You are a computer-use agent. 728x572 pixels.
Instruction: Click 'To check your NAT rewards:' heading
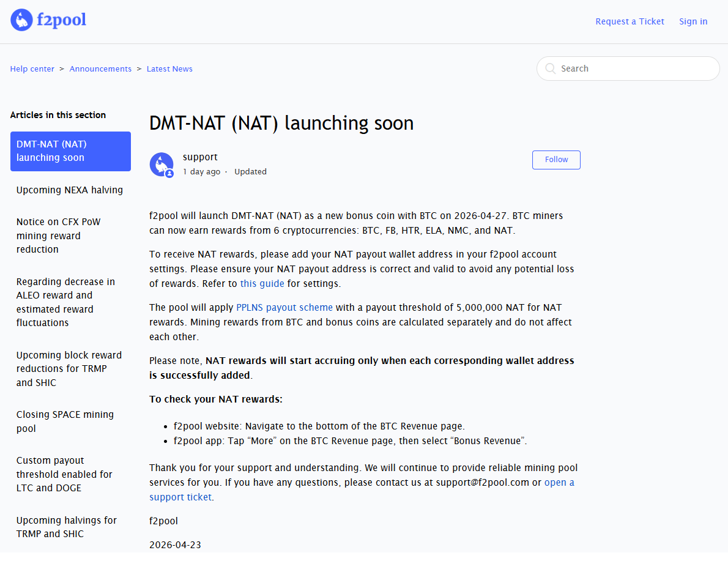tap(216, 399)
